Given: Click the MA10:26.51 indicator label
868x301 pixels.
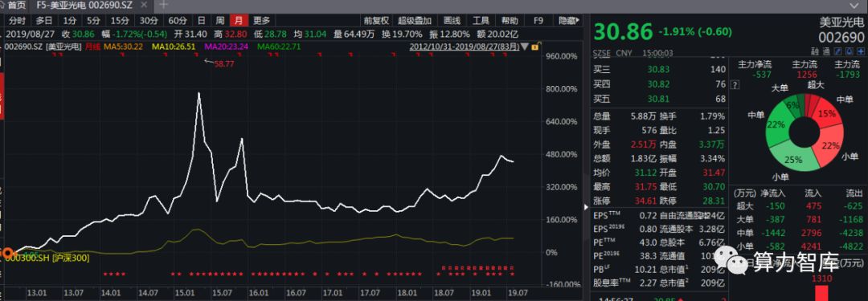Looking at the screenshot, I should click(x=174, y=47).
